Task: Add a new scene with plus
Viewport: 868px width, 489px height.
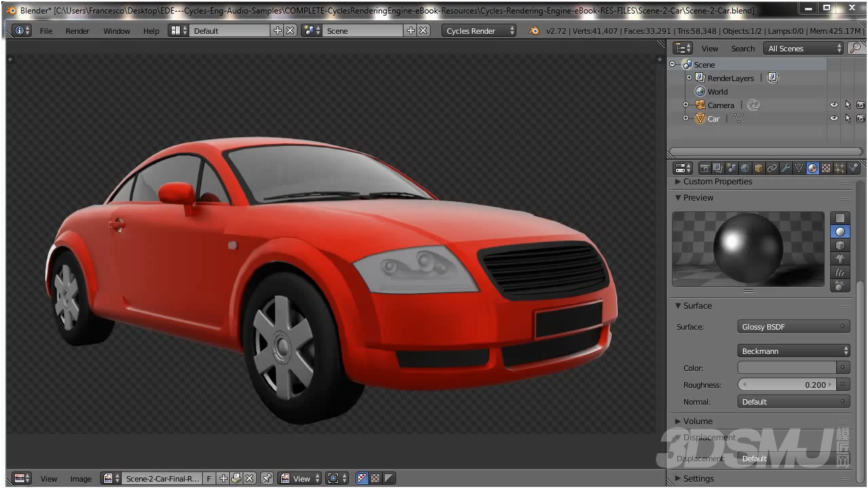Action: tap(410, 31)
